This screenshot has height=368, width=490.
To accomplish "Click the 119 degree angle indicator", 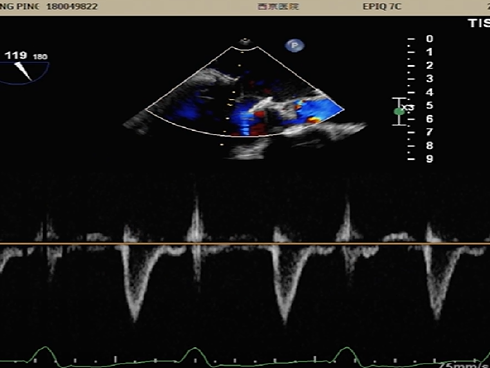I will [x=16, y=55].
